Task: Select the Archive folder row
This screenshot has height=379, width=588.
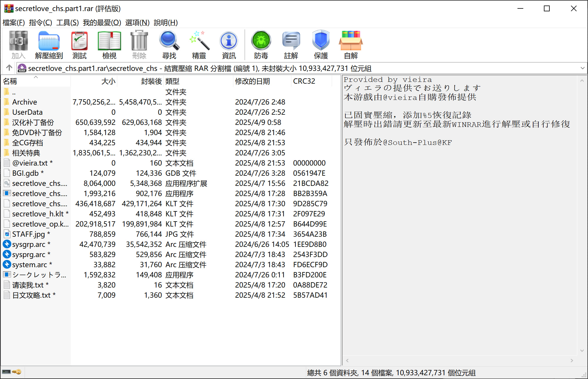Action: 25,102
